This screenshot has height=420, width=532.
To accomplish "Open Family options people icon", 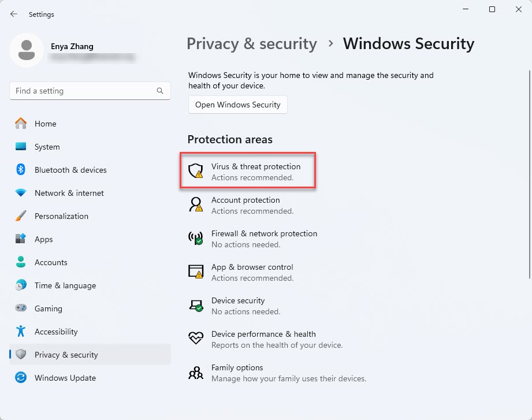I will tap(196, 372).
